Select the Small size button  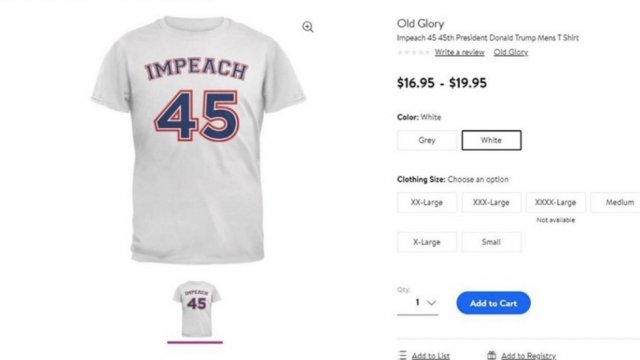(x=491, y=242)
